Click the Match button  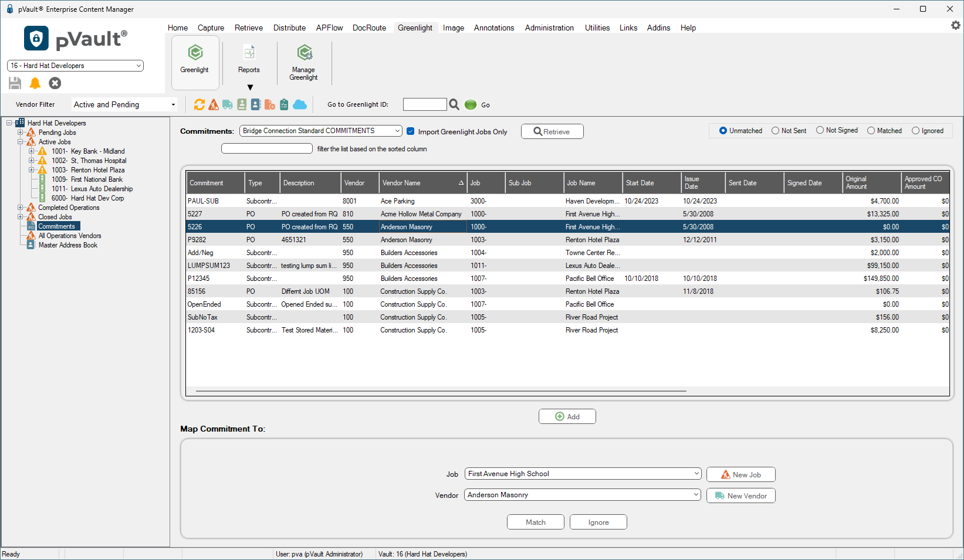click(x=536, y=522)
